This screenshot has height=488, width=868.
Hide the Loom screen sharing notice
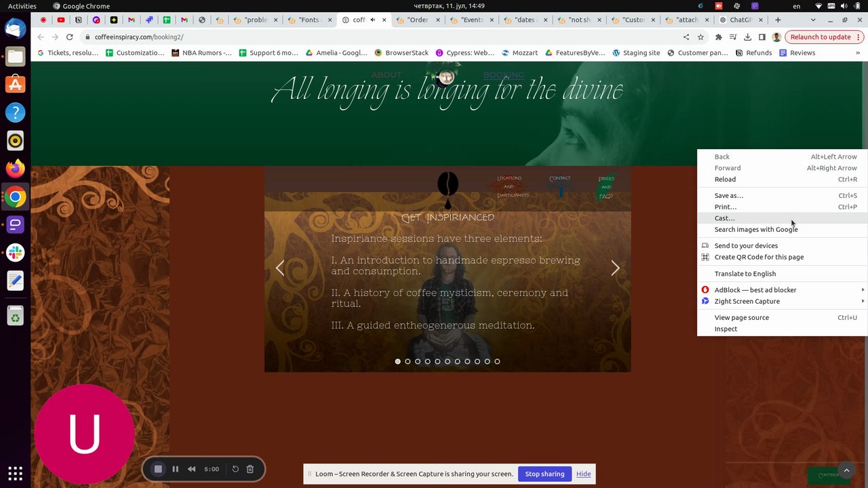coord(584,474)
